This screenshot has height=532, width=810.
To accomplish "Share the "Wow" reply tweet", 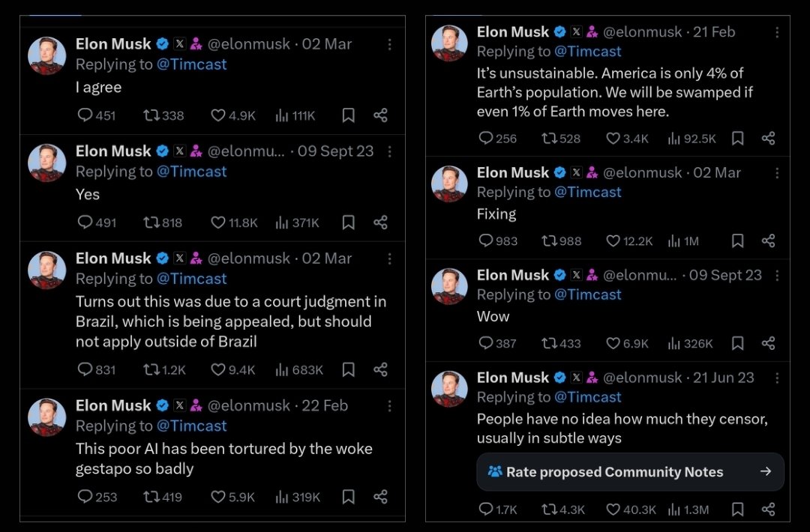I will (x=768, y=343).
